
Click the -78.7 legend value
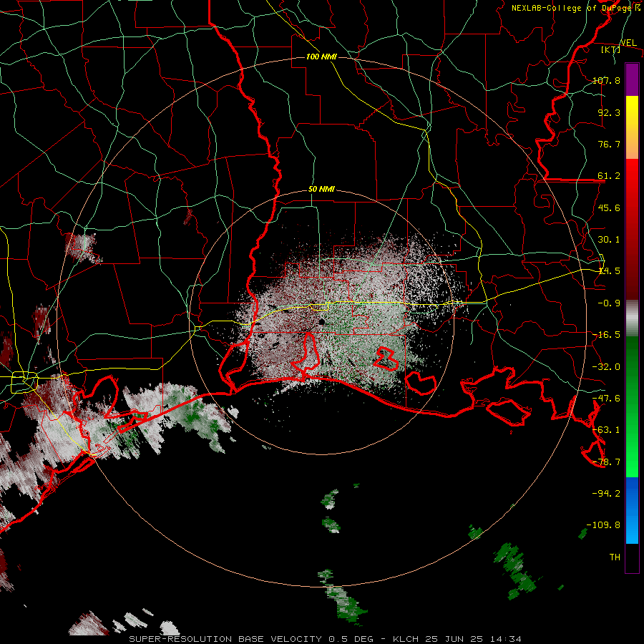coord(606,462)
